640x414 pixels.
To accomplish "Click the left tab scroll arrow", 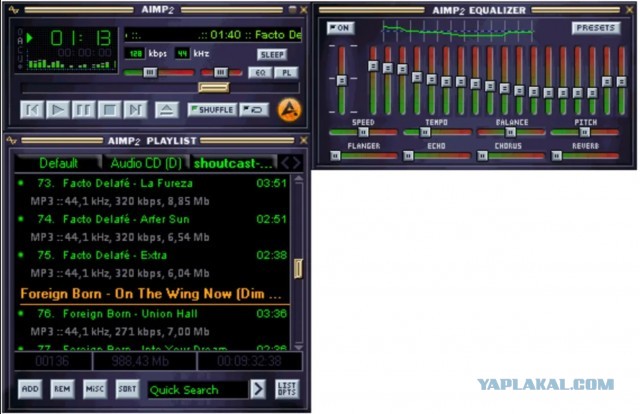I will pos(285,163).
